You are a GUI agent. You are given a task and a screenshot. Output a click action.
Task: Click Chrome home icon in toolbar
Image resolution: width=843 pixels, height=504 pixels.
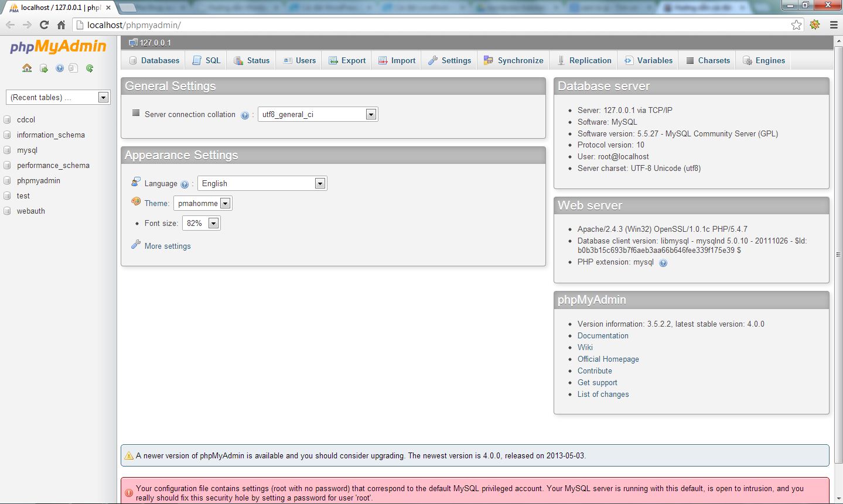61,25
